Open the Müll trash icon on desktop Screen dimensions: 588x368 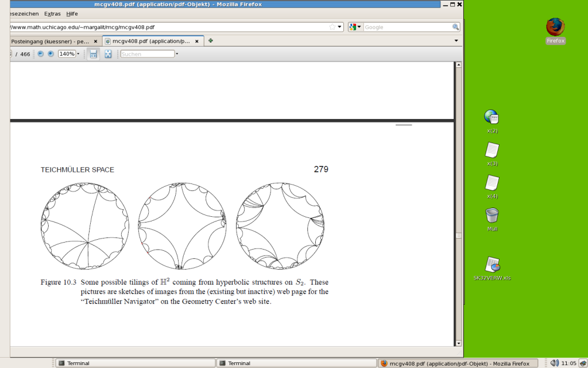(492, 216)
